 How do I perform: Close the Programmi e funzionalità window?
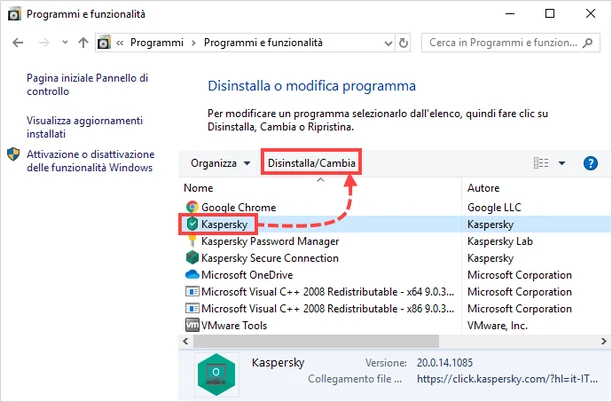[591, 14]
